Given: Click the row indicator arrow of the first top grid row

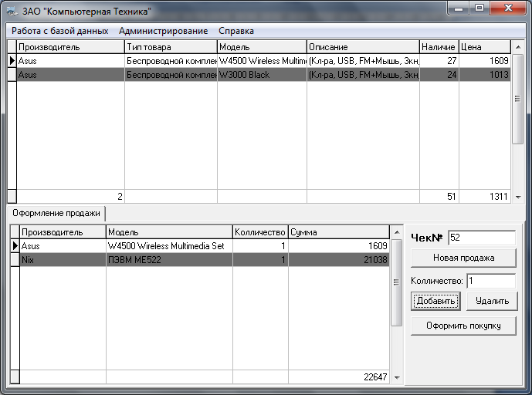Looking at the screenshot, I should [x=12, y=61].
